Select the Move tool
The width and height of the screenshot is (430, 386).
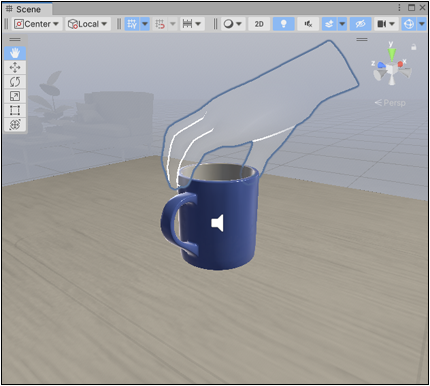(15, 68)
